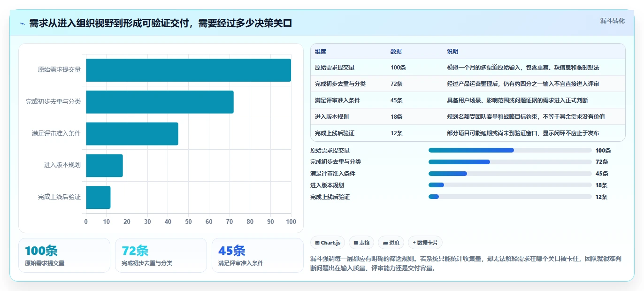This screenshot has width=644, height=291.
Task: Click the table's 原始需求提交量 dimension cell
Action: [335, 68]
